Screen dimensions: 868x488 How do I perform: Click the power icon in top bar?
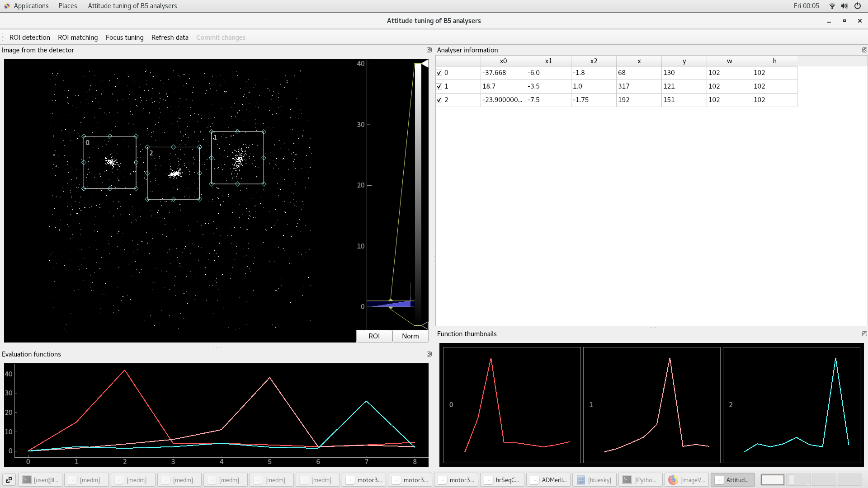point(857,6)
